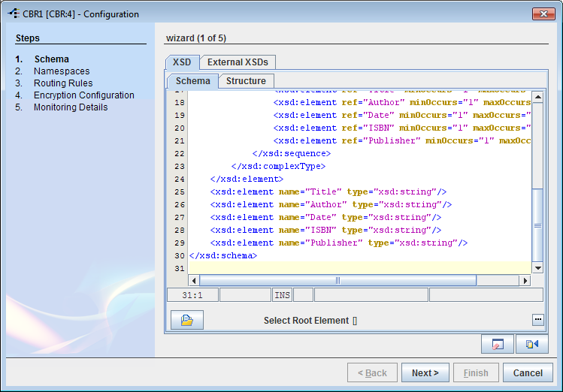This screenshot has height=392, width=563.
Task: Click the ellipsis button beside Select Root Element
Action: (x=537, y=319)
